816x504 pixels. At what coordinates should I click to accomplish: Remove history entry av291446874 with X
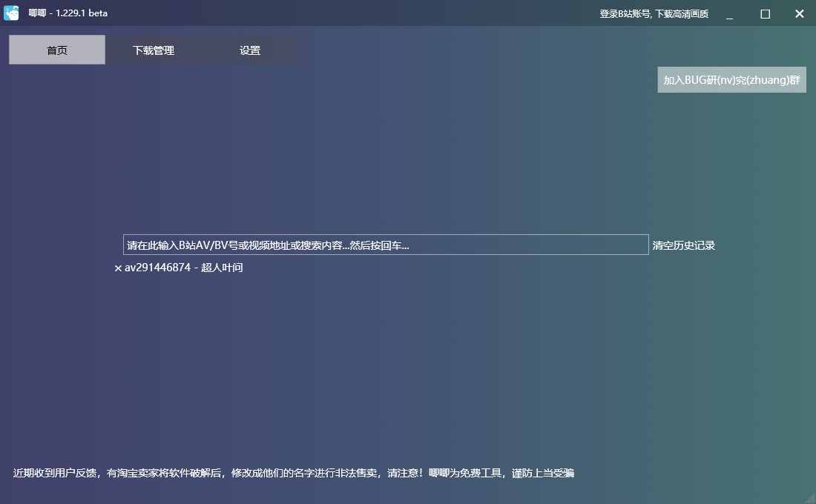(118, 268)
